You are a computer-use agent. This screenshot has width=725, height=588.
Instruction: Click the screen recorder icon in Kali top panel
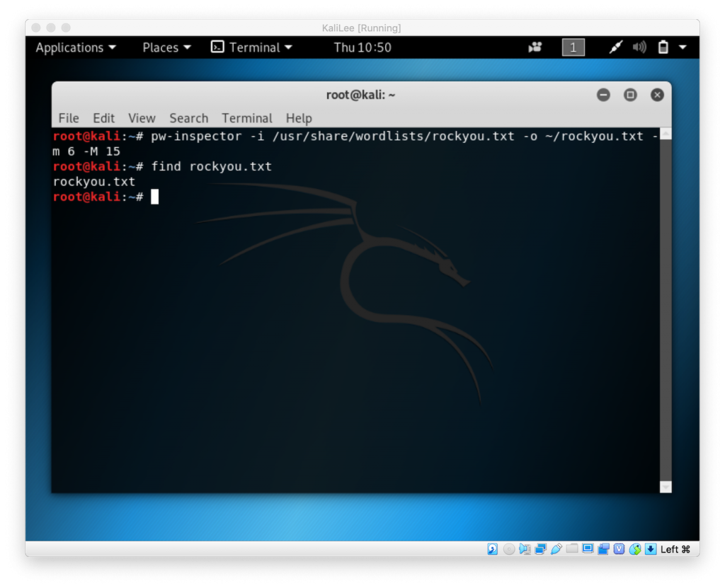(536, 47)
